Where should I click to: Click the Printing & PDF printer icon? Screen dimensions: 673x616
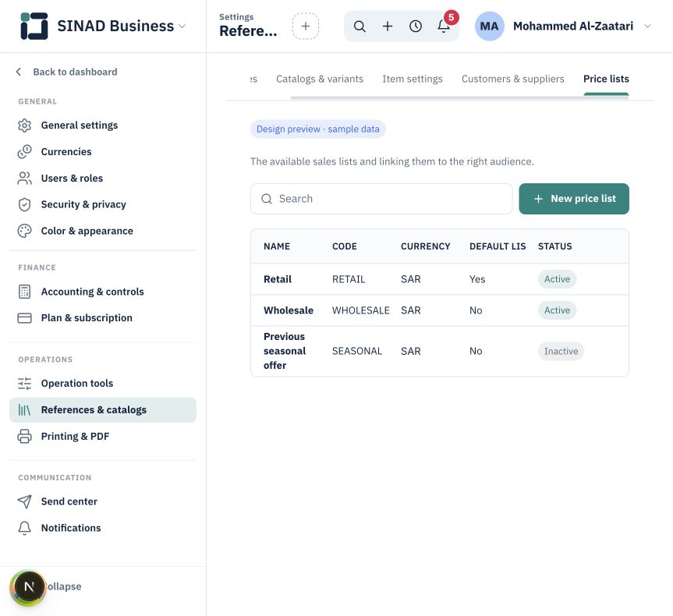[x=24, y=436]
